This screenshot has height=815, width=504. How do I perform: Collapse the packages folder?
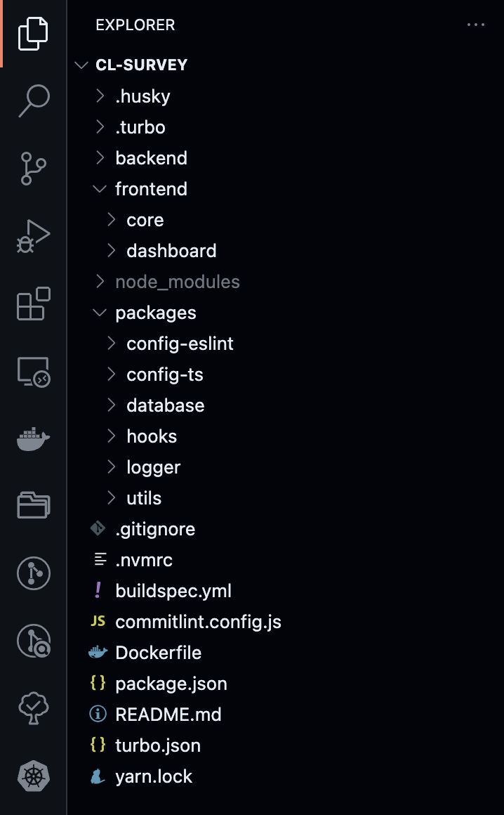pos(155,313)
